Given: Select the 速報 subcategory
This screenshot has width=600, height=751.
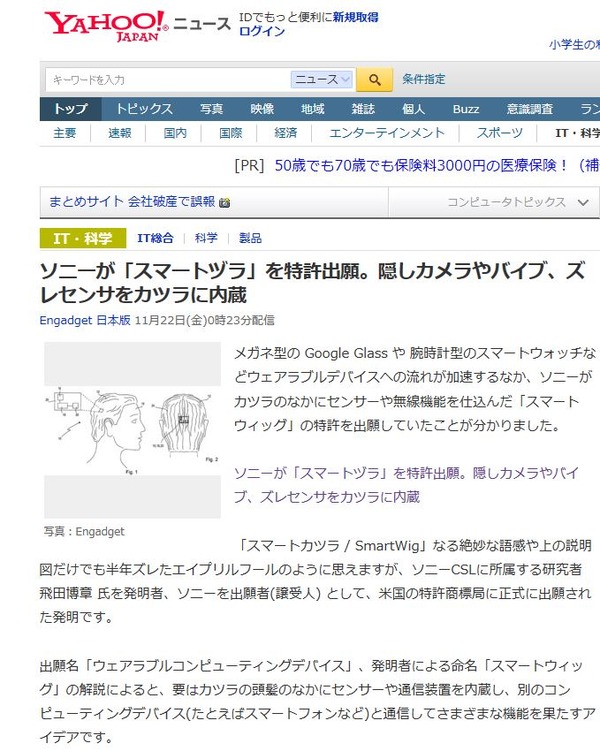Looking at the screenshot, I should [120, 133].
